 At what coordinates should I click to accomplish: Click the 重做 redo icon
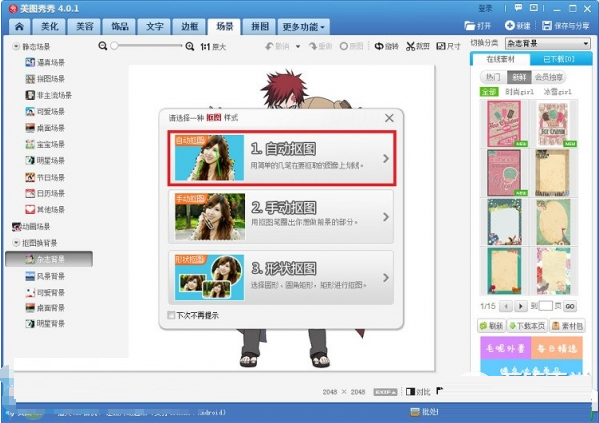click(313, 46)
